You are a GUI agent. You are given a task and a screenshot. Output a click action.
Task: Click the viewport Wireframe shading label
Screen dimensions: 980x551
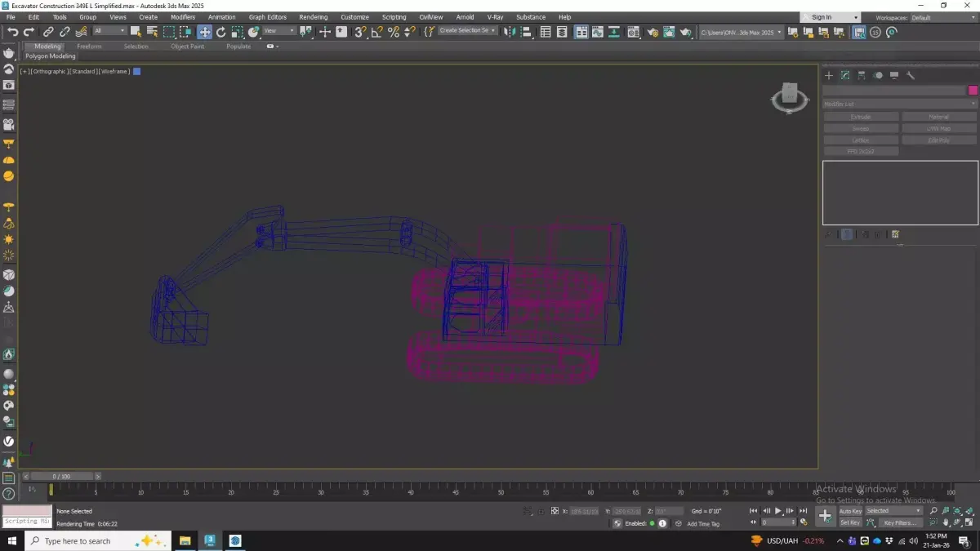pos(115,71)
